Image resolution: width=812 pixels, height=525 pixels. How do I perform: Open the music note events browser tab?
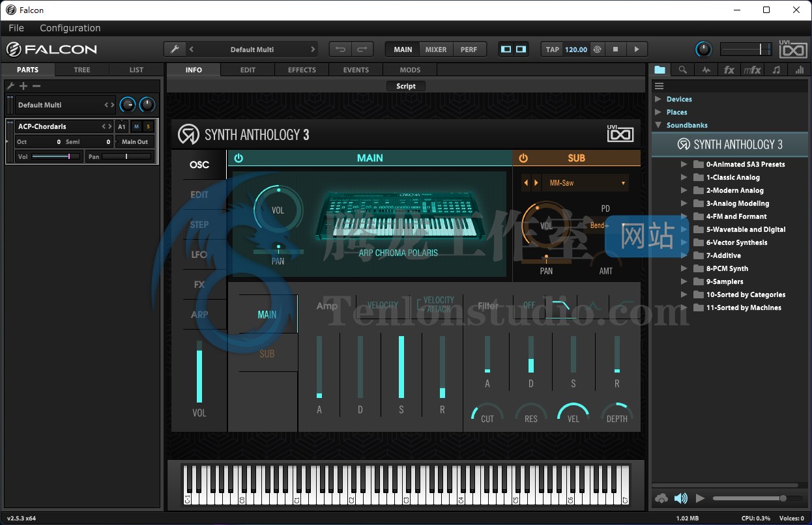pyautogui.click(x=776, y=70)
